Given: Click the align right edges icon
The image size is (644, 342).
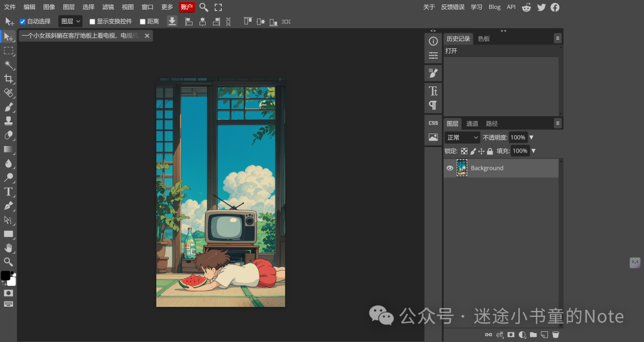Looking at the screenshot, I should (216, 21).
